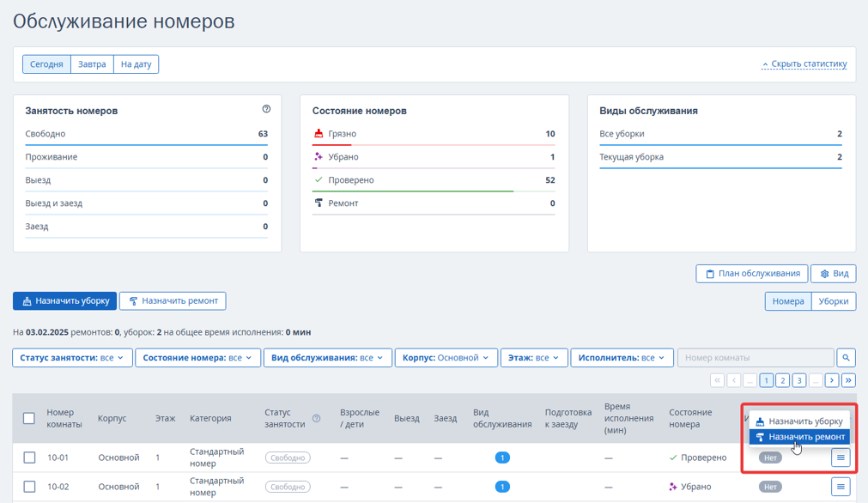Viewport: 868px width, 503px height.
Task: Click the blue Назначить уборку button
Action: (x=64, y=301)
